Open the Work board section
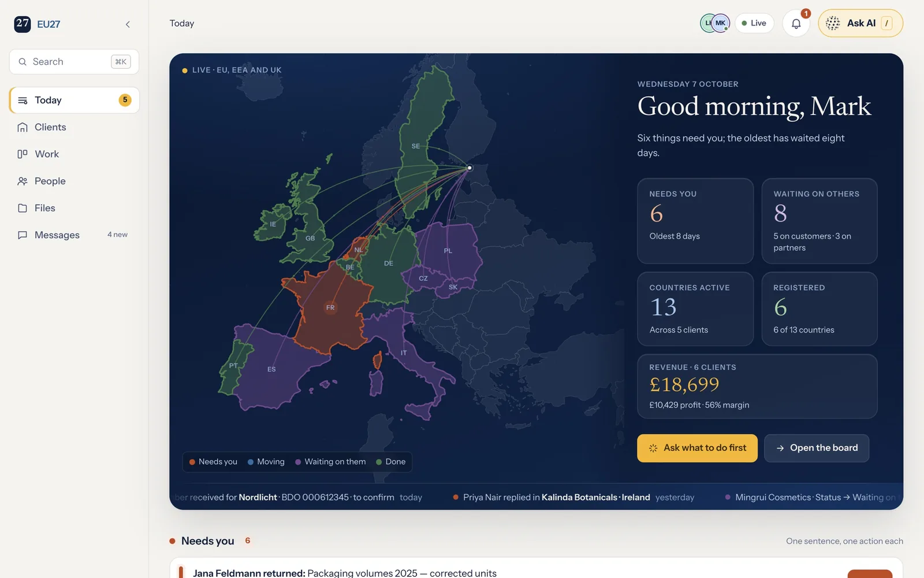The height and width of the screenshot is (578, 924). pos(74,154)
